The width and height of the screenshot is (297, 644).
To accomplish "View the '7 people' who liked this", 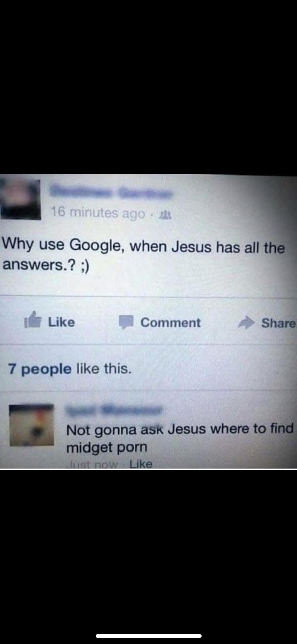I will [x=40, y=369].
